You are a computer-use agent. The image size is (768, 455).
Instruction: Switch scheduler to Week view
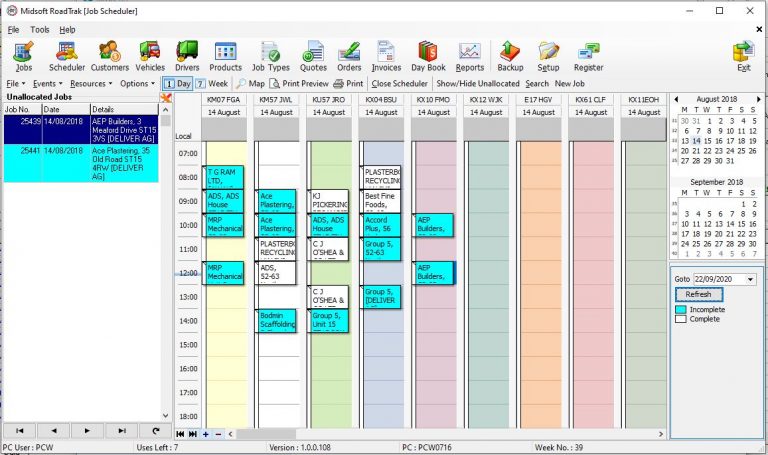(x=212, y=84)
